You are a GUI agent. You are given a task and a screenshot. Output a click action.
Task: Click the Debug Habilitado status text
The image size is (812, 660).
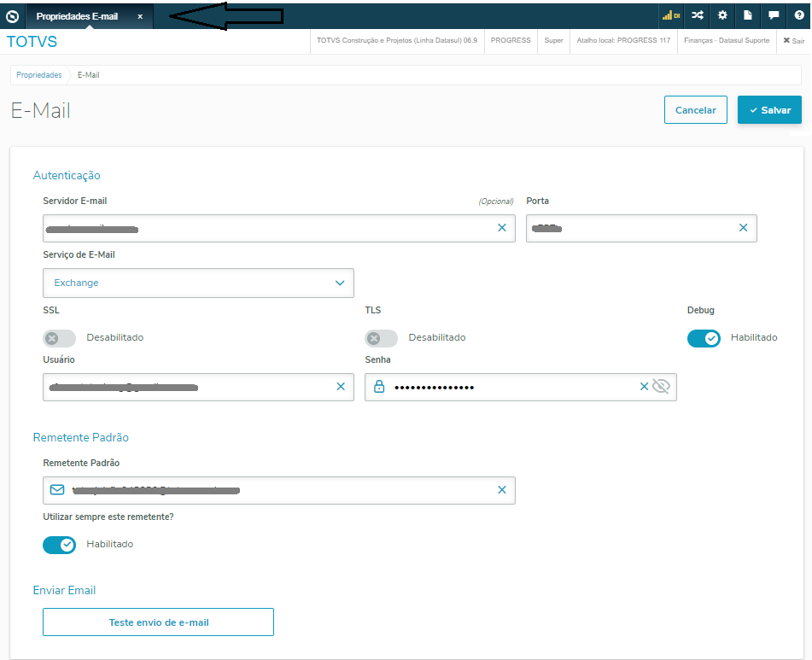tap(754, 337)
